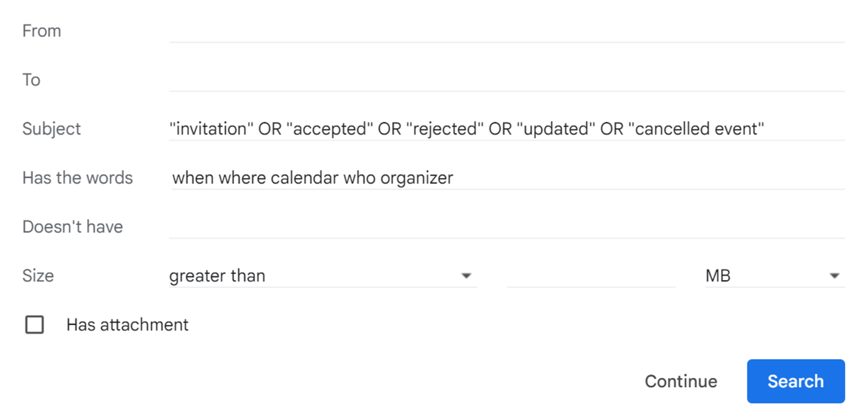868x420 pixels.
Task: Click the arrow next to MB
Action: tap(834, 276)
